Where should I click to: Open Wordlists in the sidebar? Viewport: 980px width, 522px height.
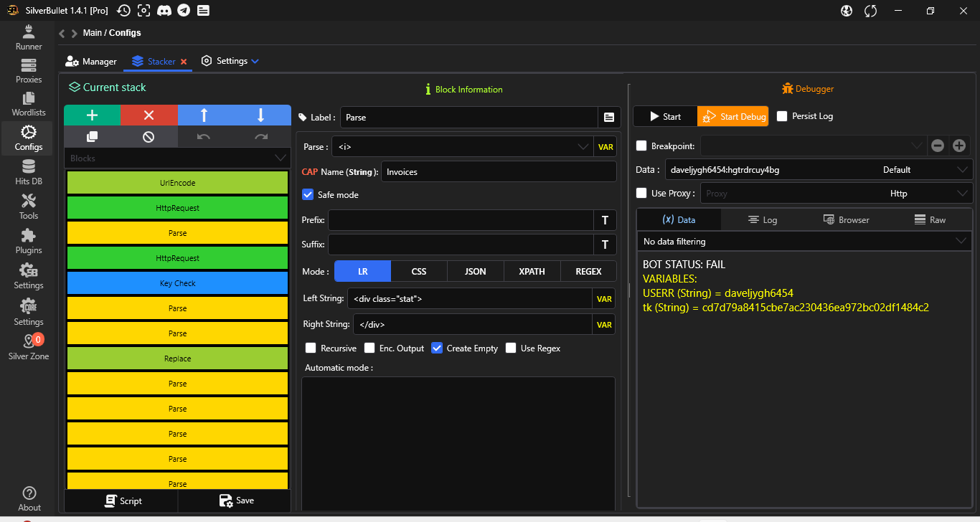click(29, 104)
